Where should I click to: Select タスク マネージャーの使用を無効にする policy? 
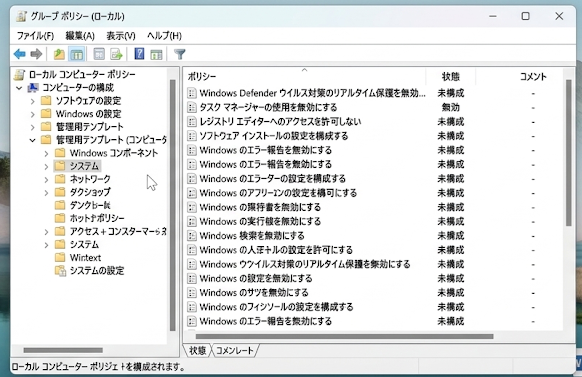(373, 107)
